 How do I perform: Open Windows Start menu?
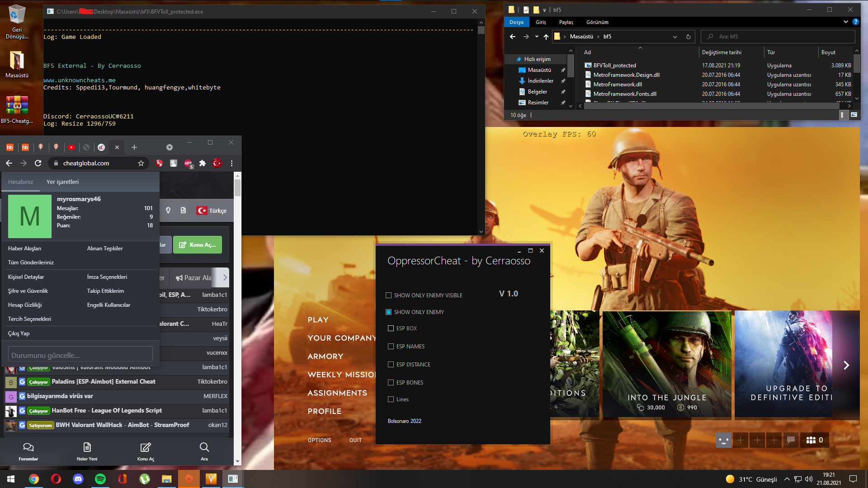pyautogui.click(x=11, y=479)
